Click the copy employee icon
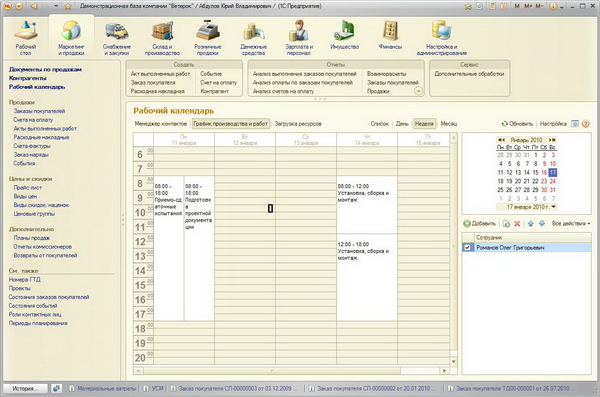 point(506,224)
